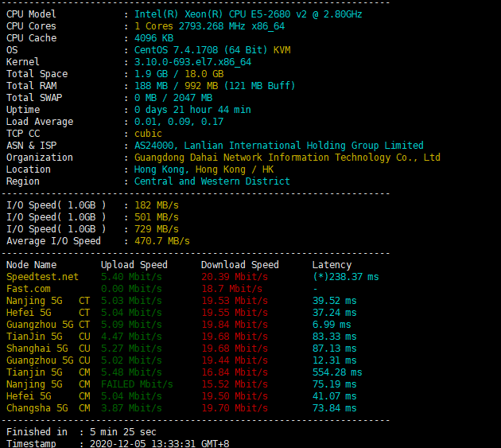
Task: Click the Changsha 5G CM download speed
Action: 235,408
